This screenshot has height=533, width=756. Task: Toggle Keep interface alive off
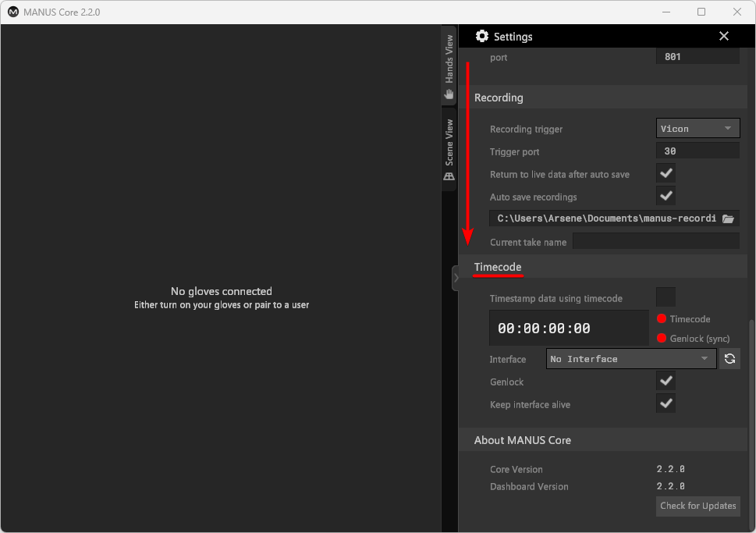(665, 403)
